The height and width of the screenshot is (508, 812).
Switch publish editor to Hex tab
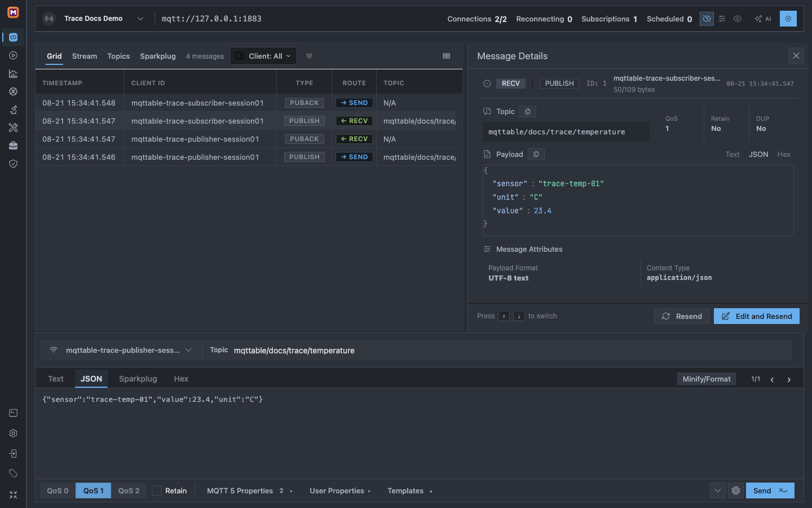pyautogui.click(x=181, y=379)
